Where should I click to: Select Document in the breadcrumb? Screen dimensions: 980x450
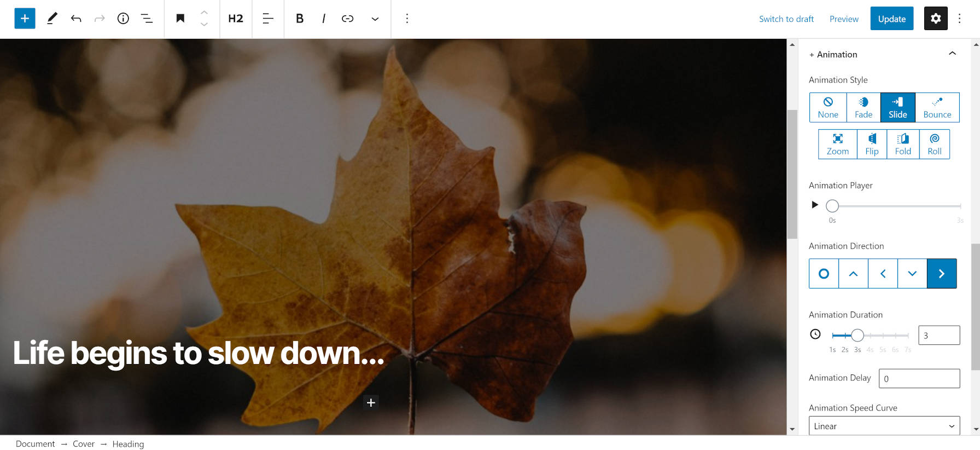pyautogui.click(x=36, y=444)
